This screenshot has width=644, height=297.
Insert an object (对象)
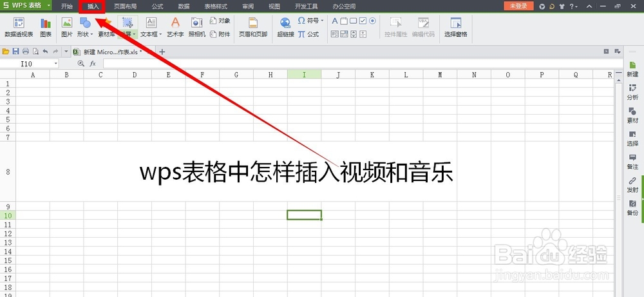point(220,21)
